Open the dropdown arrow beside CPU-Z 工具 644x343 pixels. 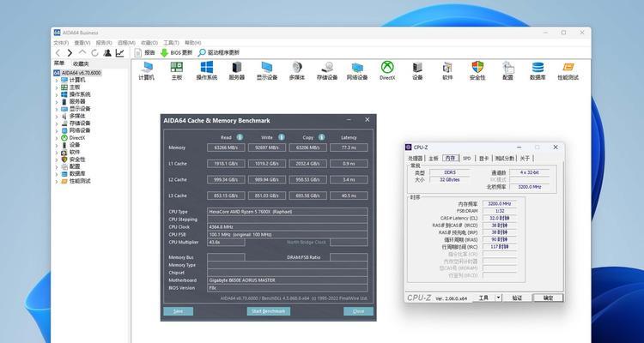(499, 298)
